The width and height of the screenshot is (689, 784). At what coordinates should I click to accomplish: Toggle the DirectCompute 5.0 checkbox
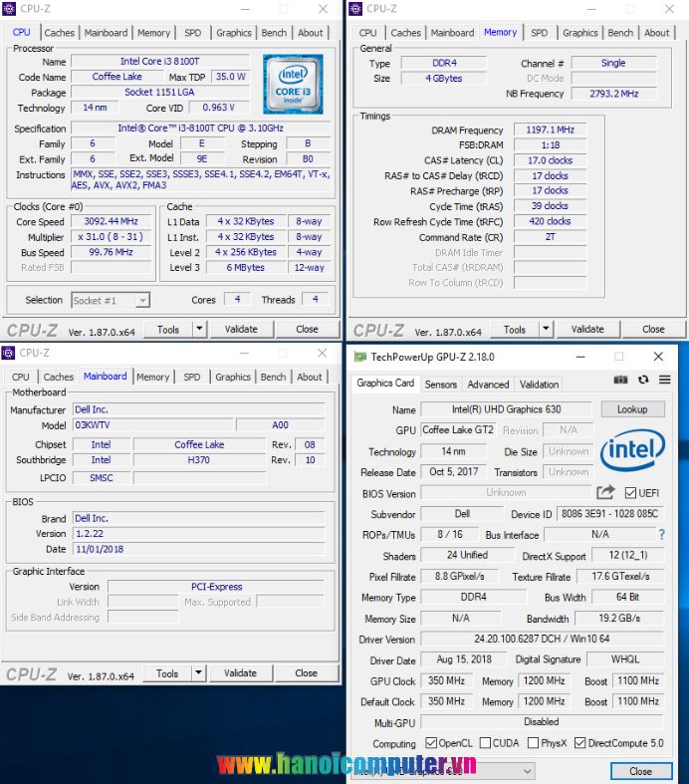(579, 743)
